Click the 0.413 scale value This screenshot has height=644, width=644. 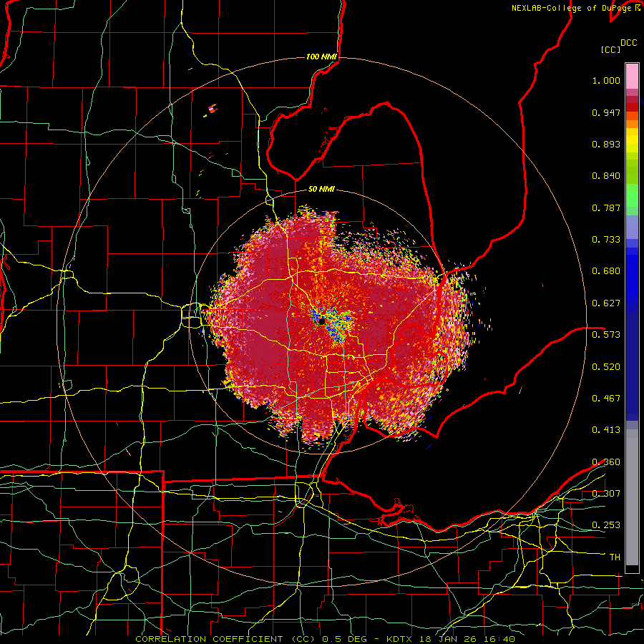[x=606, y=430]
